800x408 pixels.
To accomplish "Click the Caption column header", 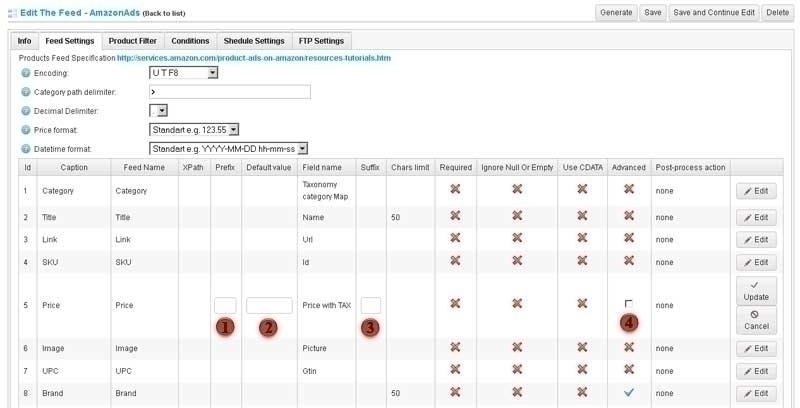I will (x=74, y=167).
